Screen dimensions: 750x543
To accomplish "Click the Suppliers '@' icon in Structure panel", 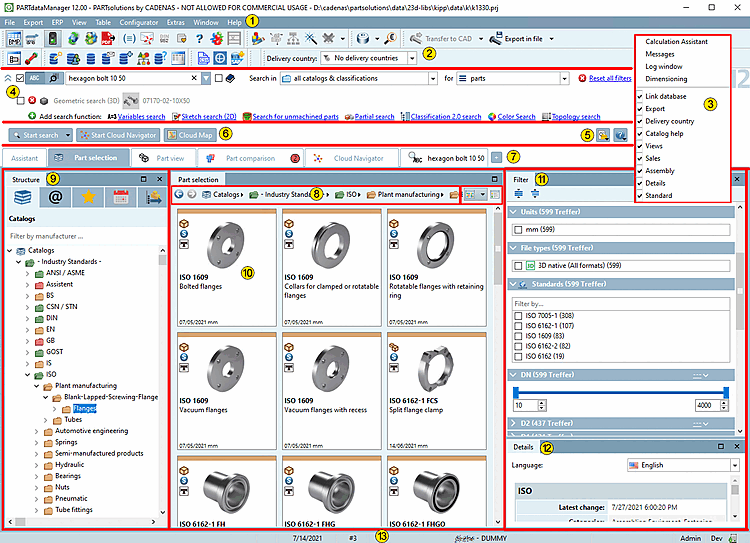I will click(56, 199).
